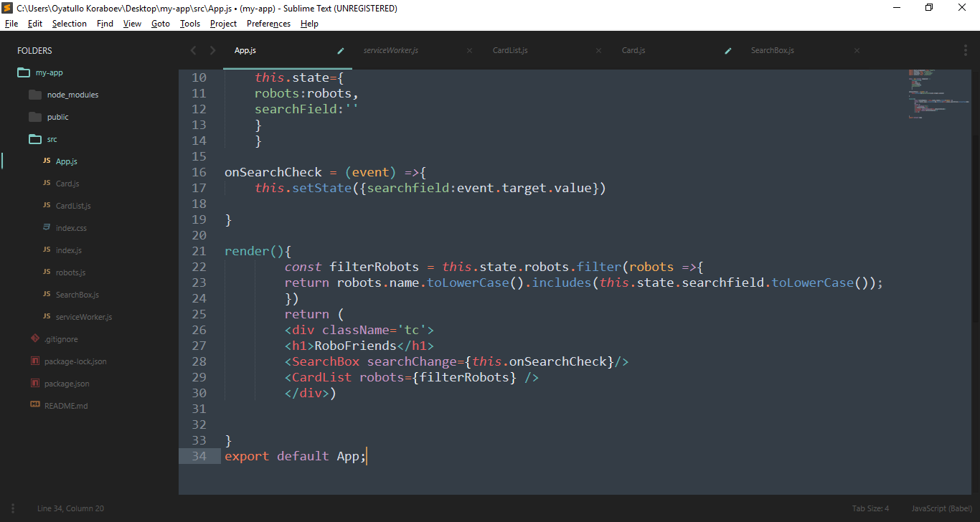Change Tab Size setting in status bar
This screenshot has height=522, width=980.
pos(870,508)
